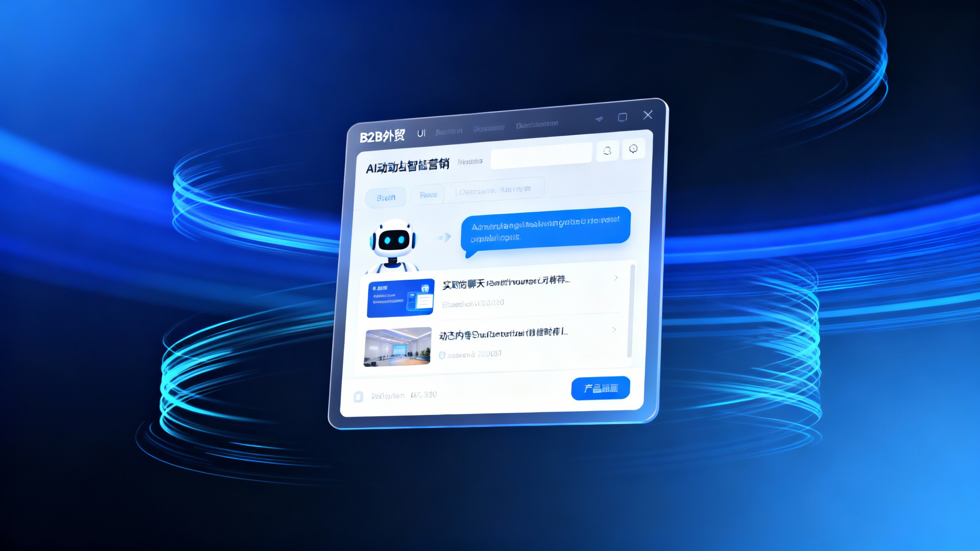Click the small round icon under second item
980x551 pixels.
point(442,355)
